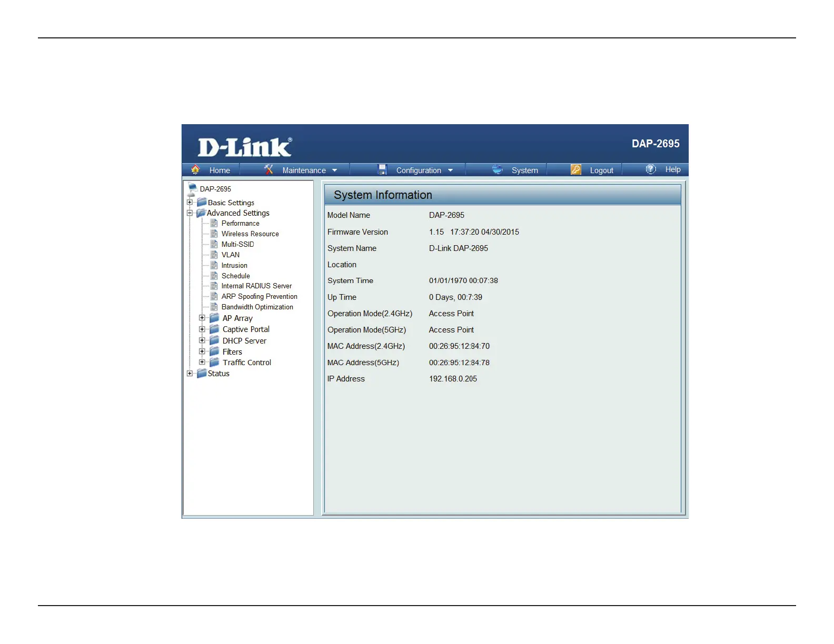Expand the Captive Portal node
The image size is (834, 644).
tap(202, 329)
